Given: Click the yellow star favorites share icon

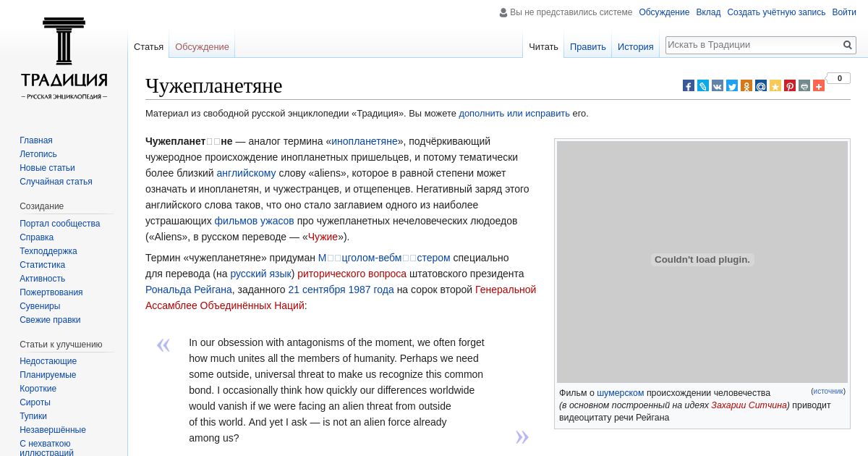Looking at the screenshot, I should coord(775,85).
